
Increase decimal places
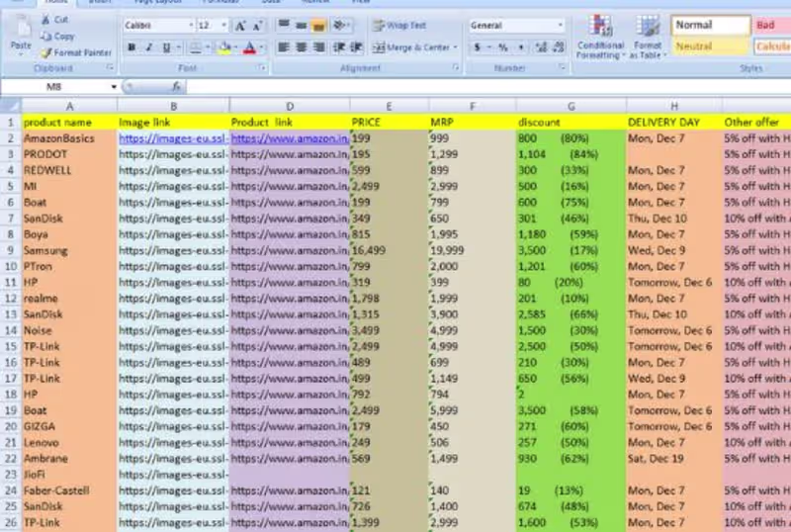pyautogui.click(x=541, y=47)
